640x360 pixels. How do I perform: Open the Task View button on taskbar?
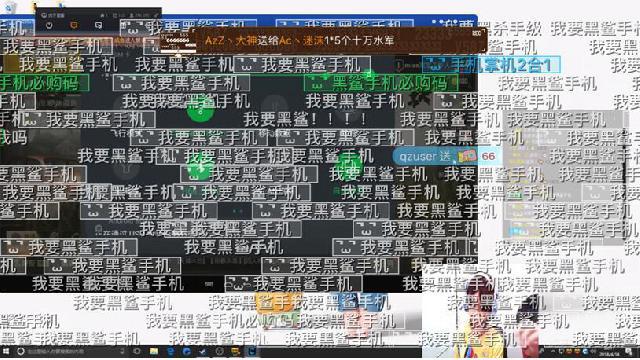click(137, 351)
